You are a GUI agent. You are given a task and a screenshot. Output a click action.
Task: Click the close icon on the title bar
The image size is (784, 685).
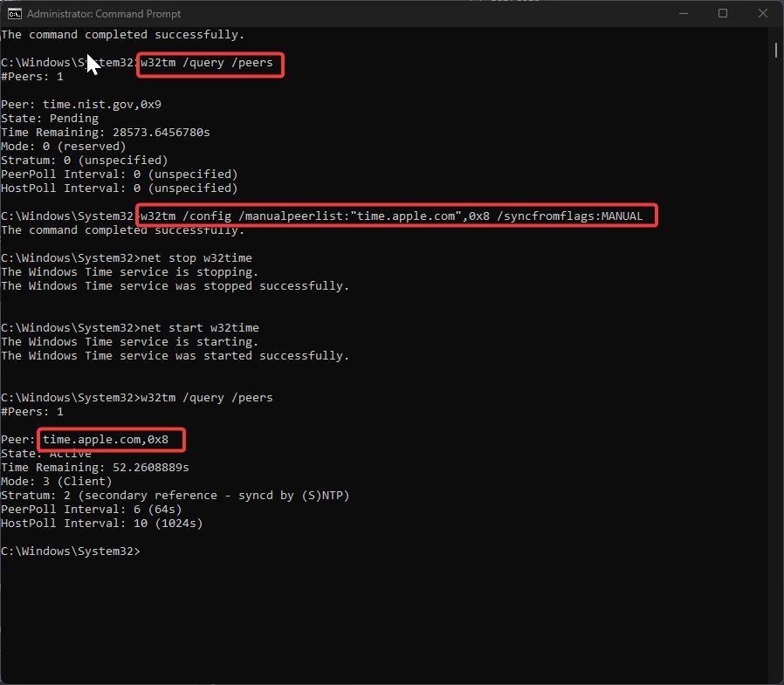tap(763, 13)
